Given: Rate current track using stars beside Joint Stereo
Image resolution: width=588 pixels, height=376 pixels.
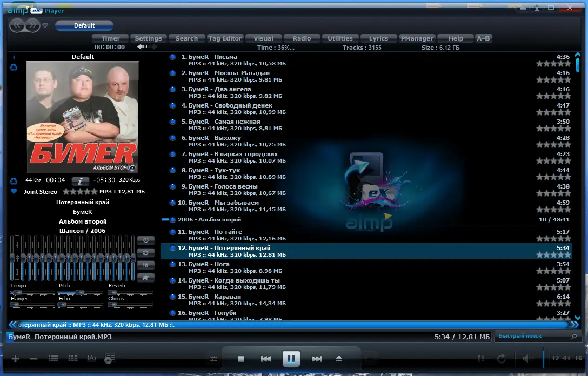Looking at the screenshot, I should [x=80, y=192].
